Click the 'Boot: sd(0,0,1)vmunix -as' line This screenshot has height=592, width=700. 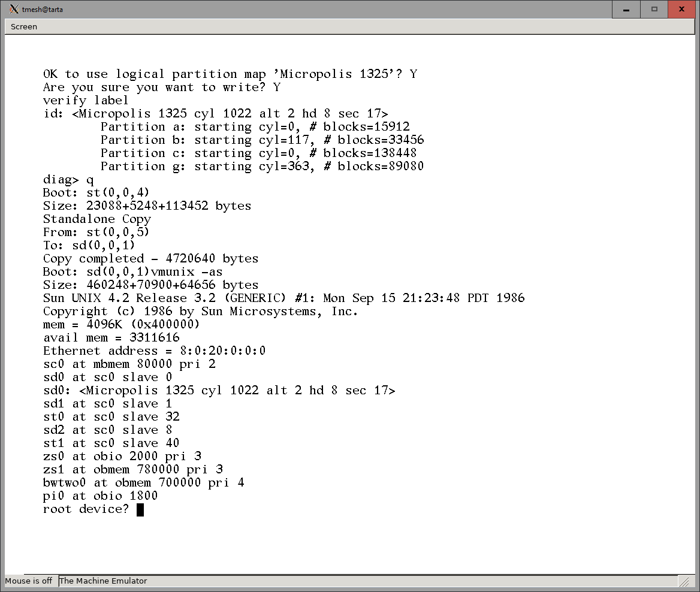(132, 272)
